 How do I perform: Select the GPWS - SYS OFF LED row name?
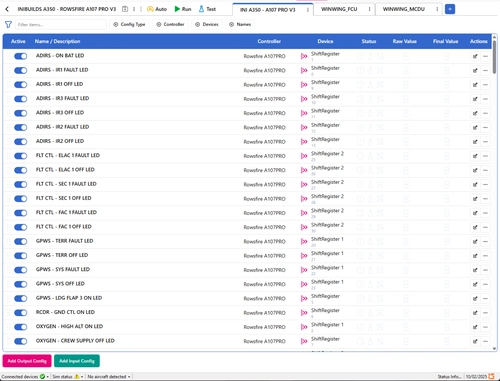click(x=60, y=284)
